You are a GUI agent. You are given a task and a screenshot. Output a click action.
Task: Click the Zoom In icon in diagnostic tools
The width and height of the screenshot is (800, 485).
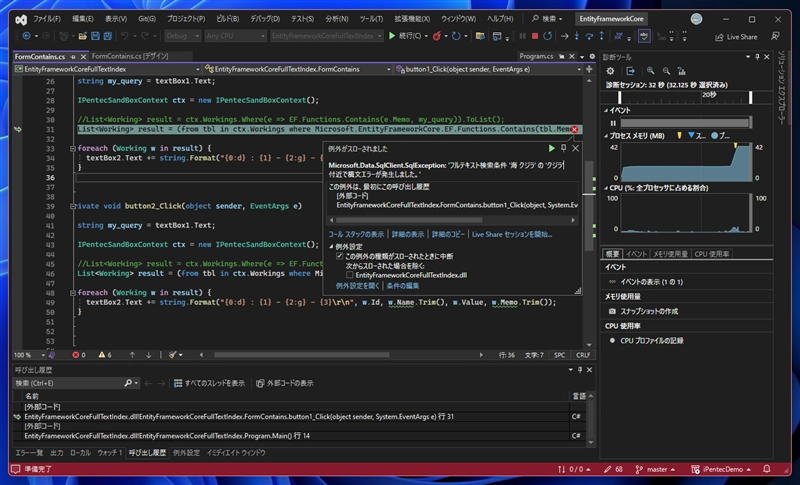click(651, 71)
